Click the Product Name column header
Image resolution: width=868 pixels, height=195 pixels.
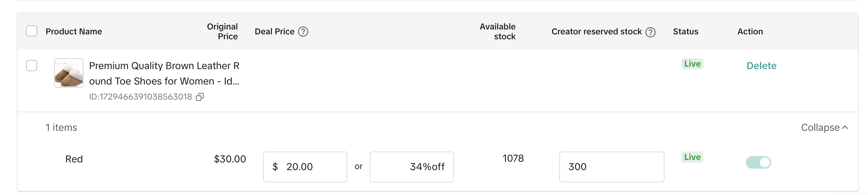[74, 32]
